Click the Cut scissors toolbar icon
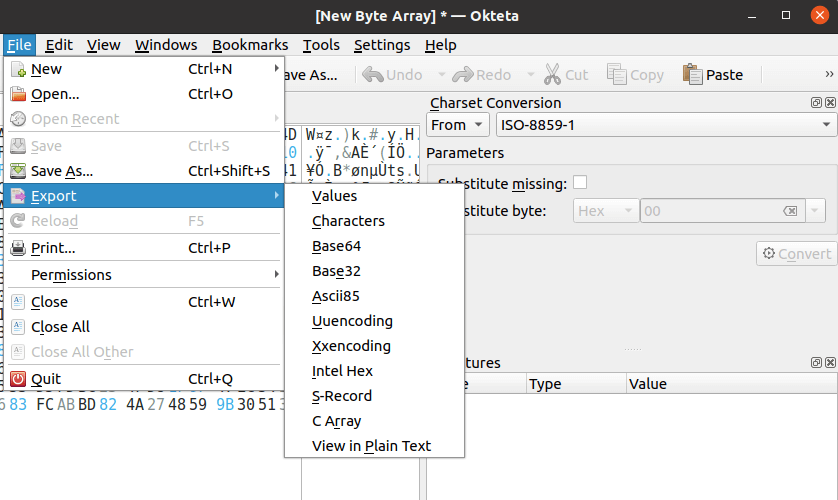 552,75
